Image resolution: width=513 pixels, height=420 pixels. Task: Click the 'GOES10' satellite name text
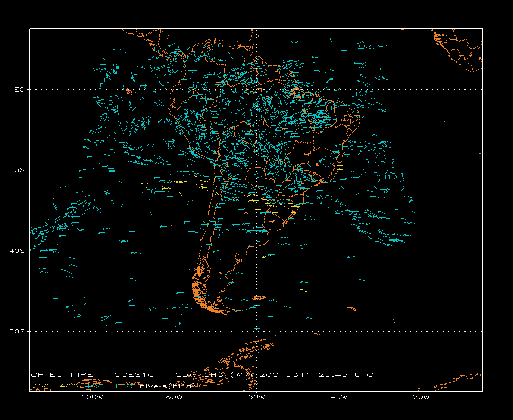(134, 374)
